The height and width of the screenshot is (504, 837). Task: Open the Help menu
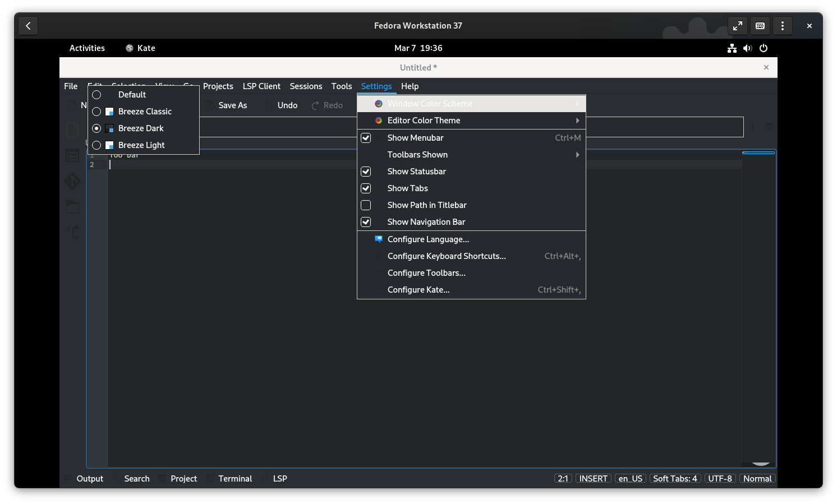click(x=410, y=86)
